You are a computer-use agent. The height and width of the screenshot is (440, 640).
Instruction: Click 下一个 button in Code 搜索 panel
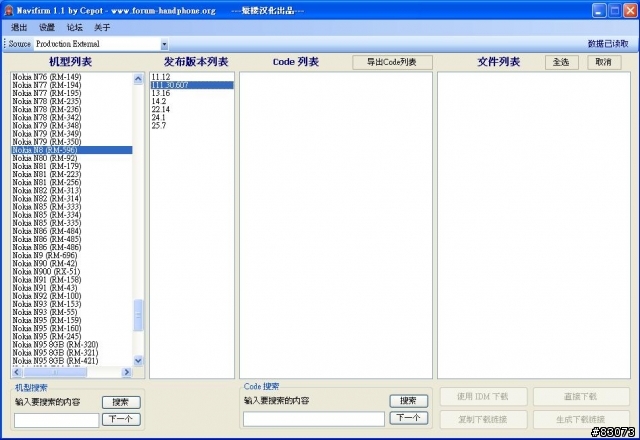click(409, 418)
